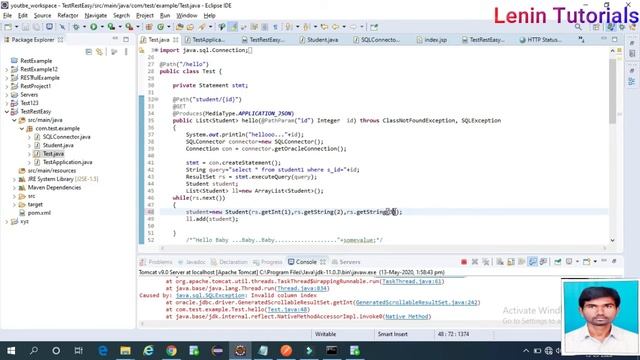This screenshot has height=360, width=640.
Task: Expand JRE System Library node
Action: click(14, 179)
